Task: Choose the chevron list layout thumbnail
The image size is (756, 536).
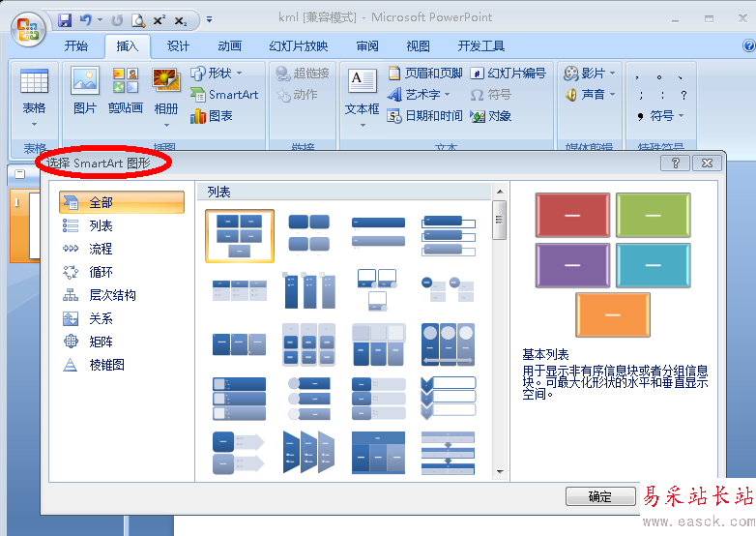Action: [x=448, y=398]
